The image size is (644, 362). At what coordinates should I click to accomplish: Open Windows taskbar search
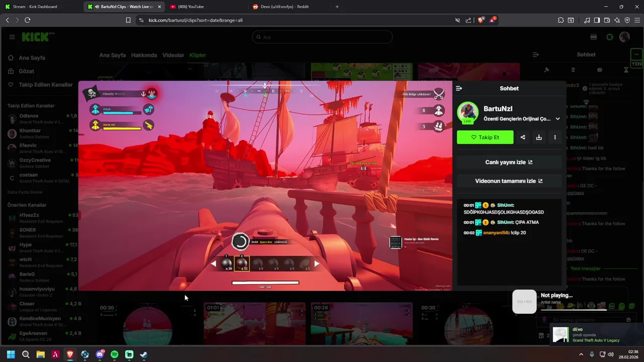coord(26,354)
